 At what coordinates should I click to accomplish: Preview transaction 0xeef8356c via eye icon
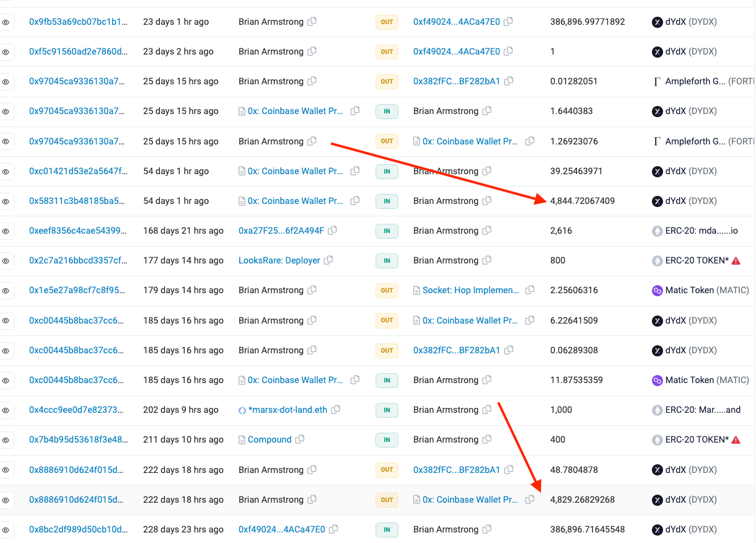click(x=6, y=231)
